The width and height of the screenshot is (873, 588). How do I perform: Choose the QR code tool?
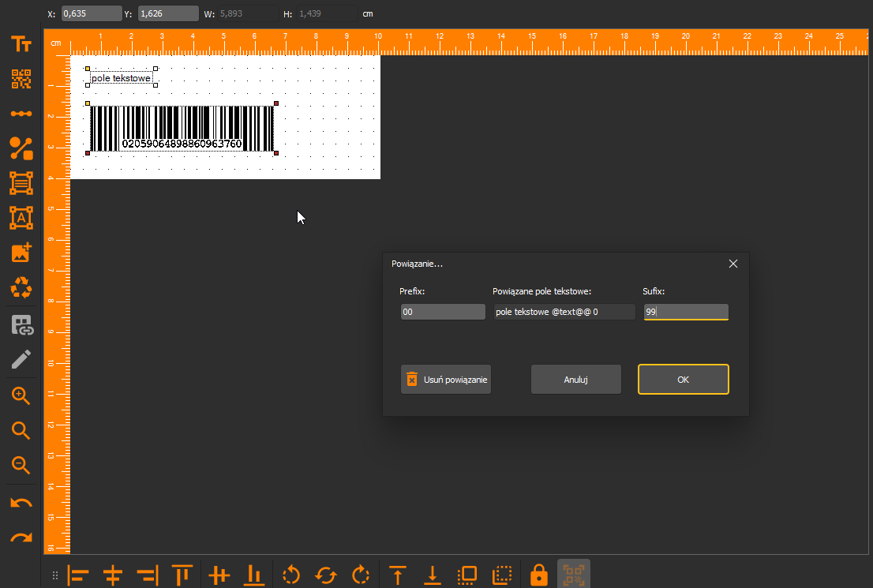[21, 79]
